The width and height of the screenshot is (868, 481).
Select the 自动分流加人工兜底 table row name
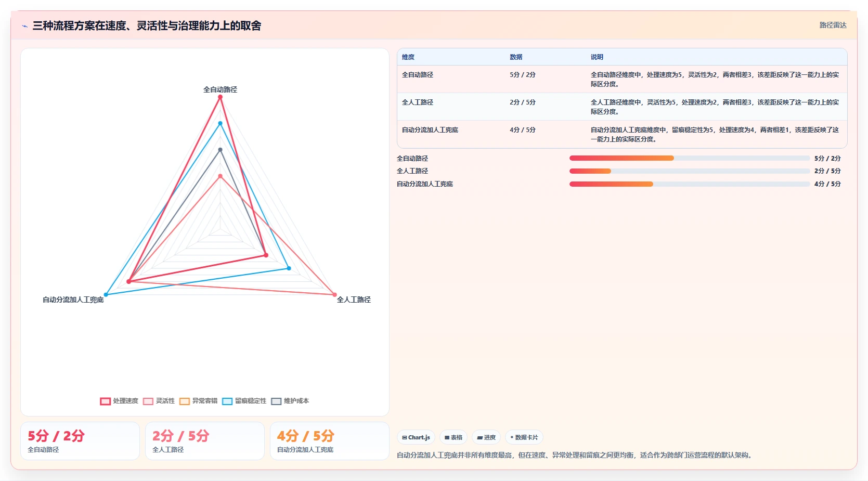[x=430, y=130]
